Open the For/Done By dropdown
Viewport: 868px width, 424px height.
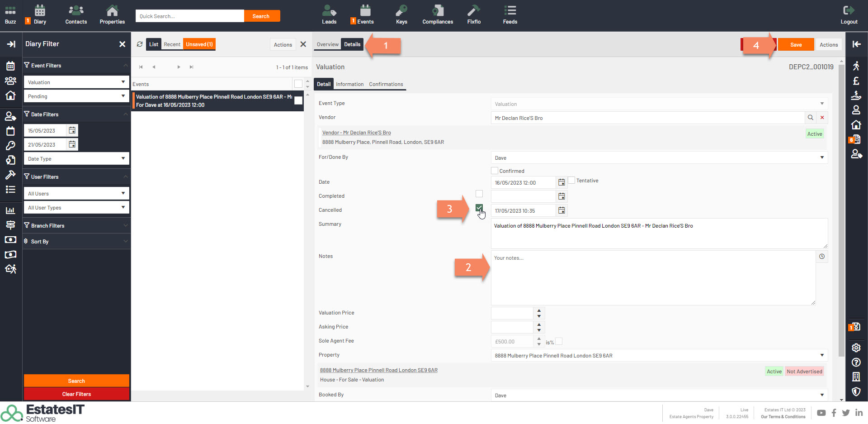(821, 158)
